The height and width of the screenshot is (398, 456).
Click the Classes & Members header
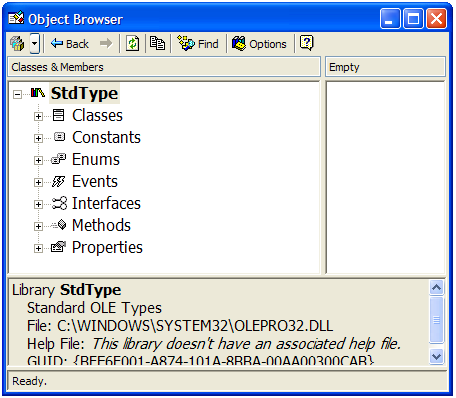tap(164, 67)
